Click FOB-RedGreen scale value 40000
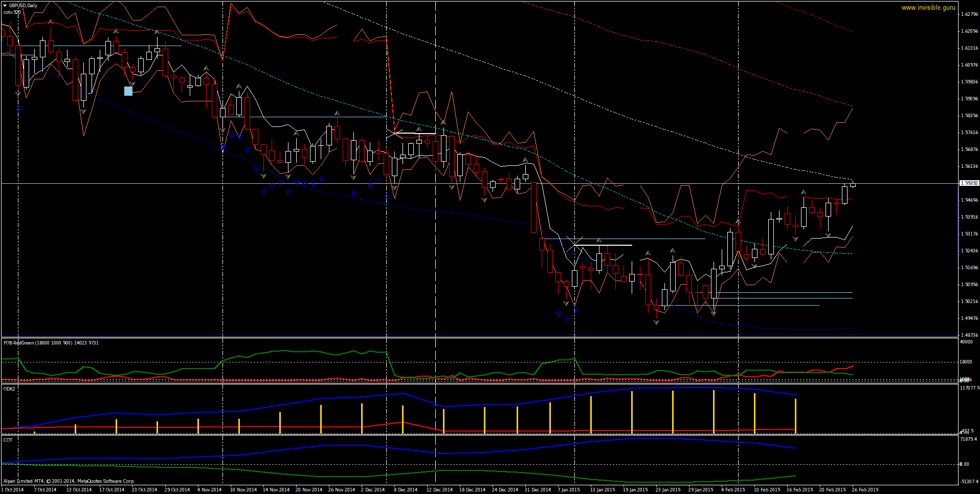980x494 pixels. click(966, 342)
